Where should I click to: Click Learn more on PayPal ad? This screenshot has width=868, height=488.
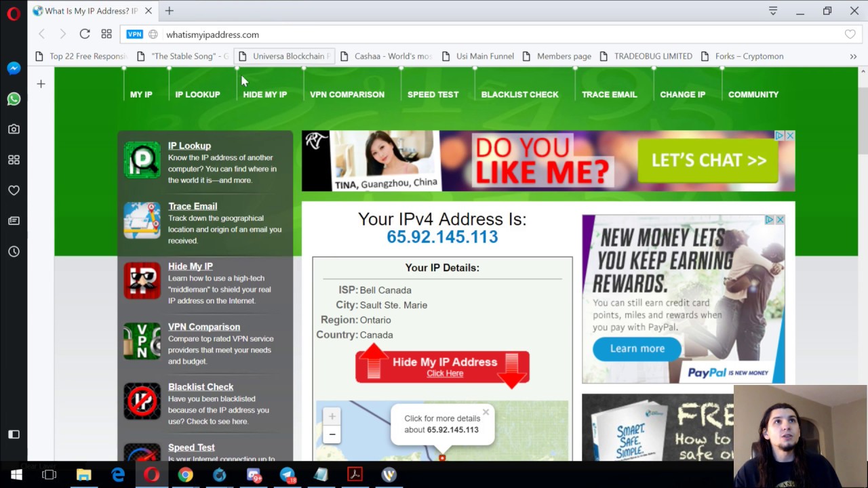click(637, 348)
